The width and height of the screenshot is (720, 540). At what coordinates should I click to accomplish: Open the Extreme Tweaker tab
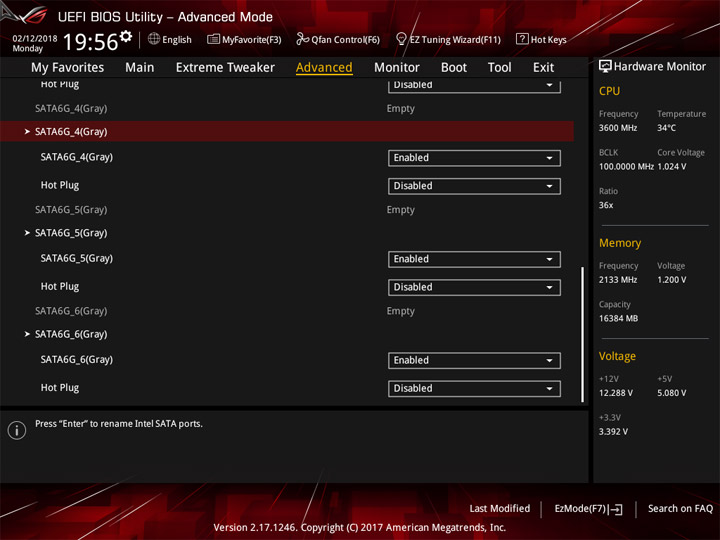225,68
